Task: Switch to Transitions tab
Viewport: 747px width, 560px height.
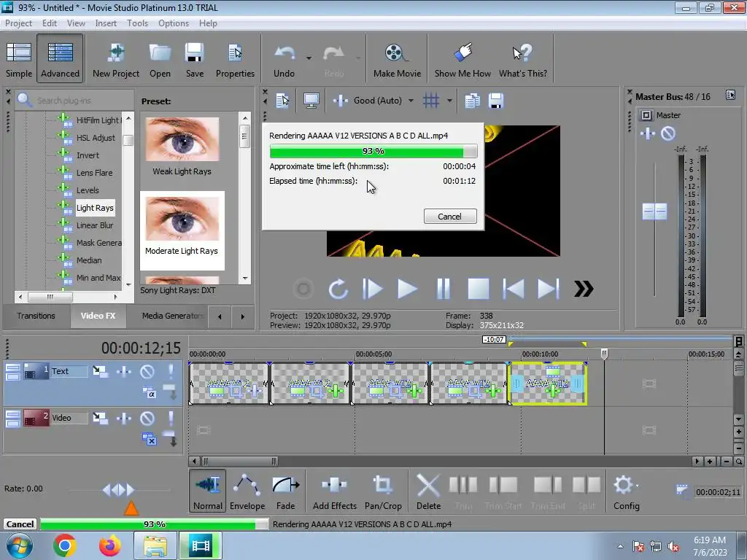Action: 36,316
